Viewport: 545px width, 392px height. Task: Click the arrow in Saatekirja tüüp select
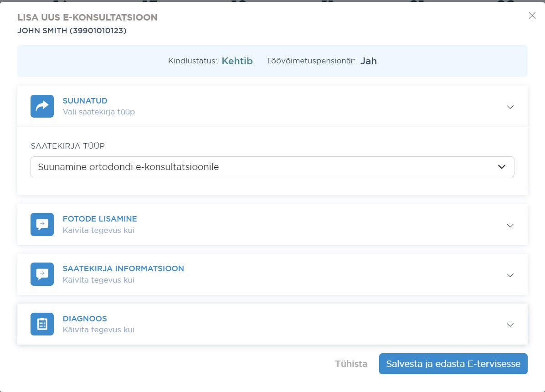click(502, 167)
